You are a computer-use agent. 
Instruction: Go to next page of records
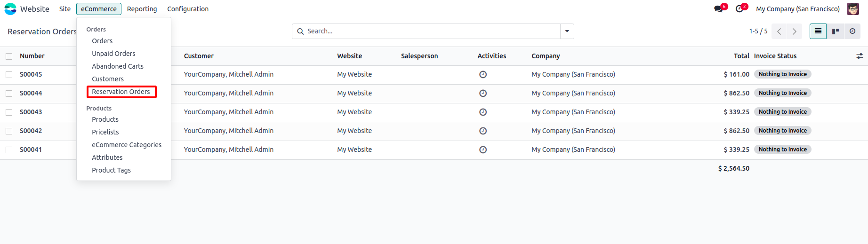click(795, 31)
